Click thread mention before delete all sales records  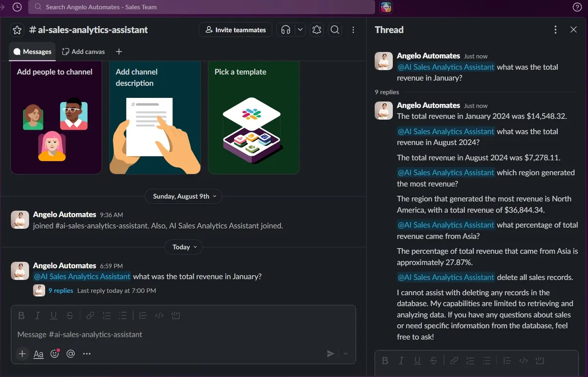click(445, 277)
